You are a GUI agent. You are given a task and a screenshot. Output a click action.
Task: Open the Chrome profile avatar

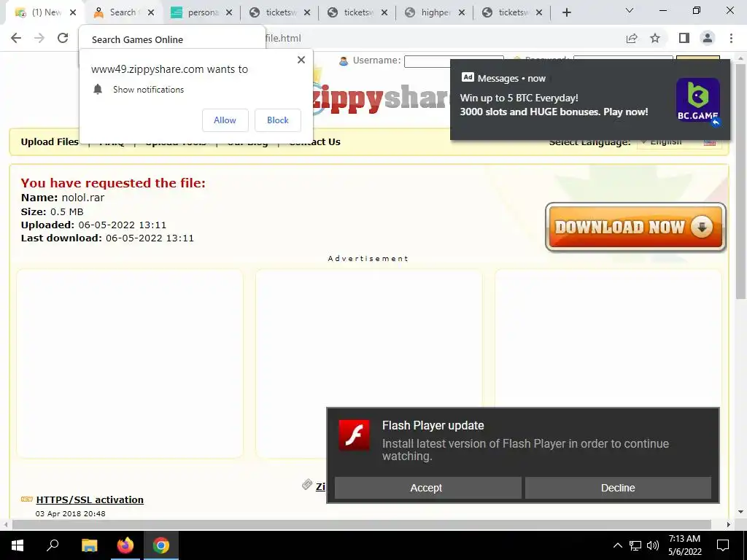pos(708,38)
